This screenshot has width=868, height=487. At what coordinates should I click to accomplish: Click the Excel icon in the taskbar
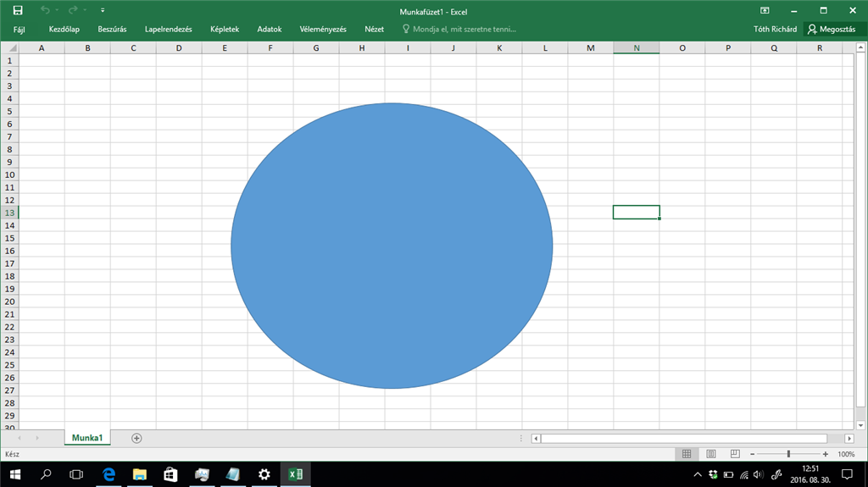point(296,474)
